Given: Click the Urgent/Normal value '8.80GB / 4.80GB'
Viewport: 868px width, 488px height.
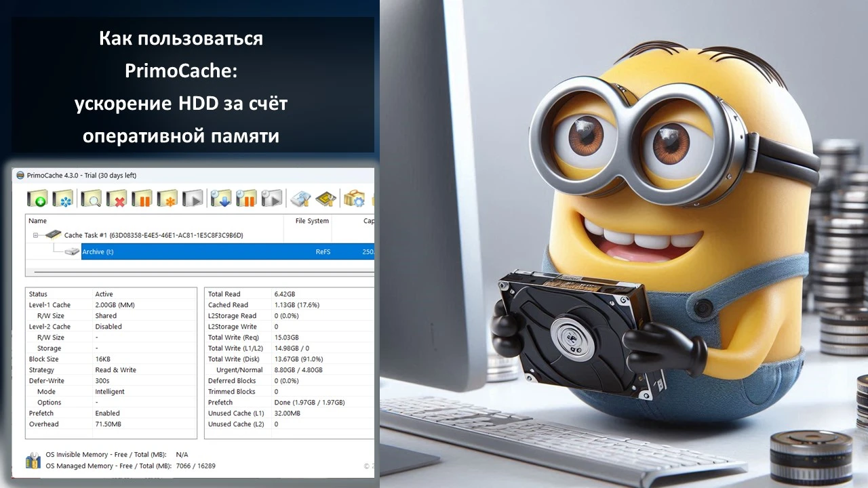Looking at the screenshot, I should click(298, 370).
